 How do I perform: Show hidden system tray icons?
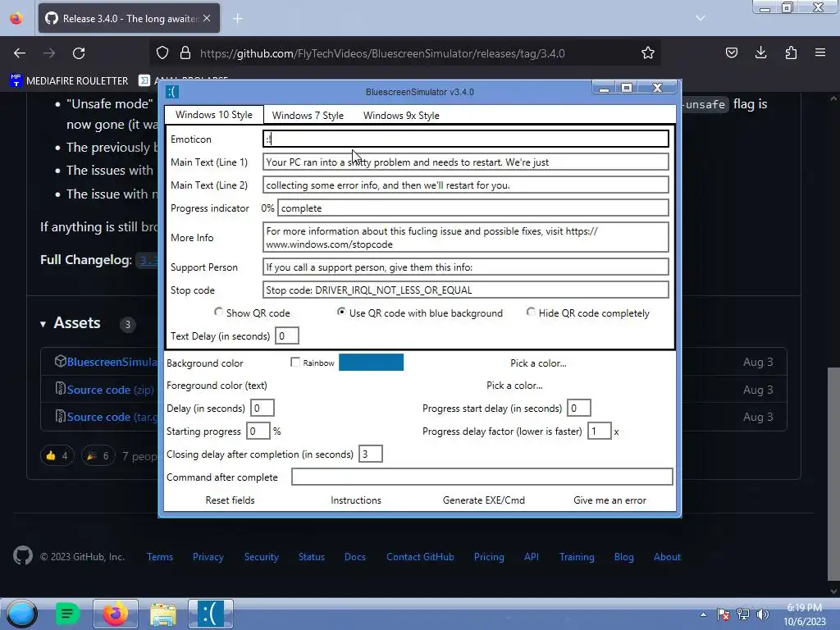tap(703, 614)
